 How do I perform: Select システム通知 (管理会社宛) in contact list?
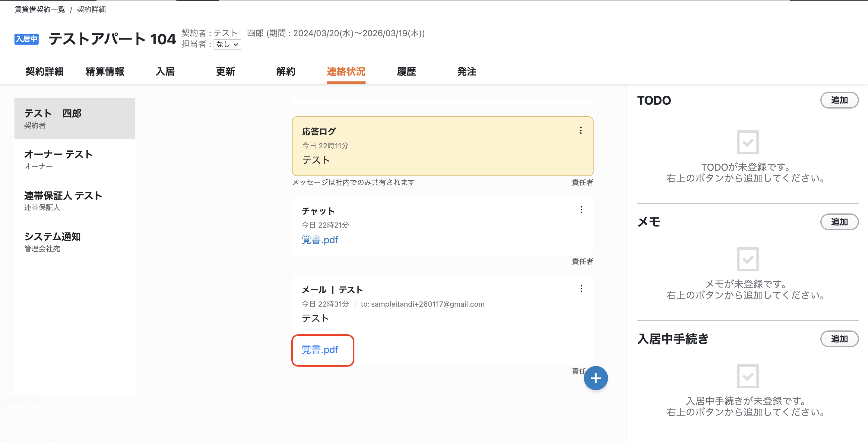[x=75, y=242]
